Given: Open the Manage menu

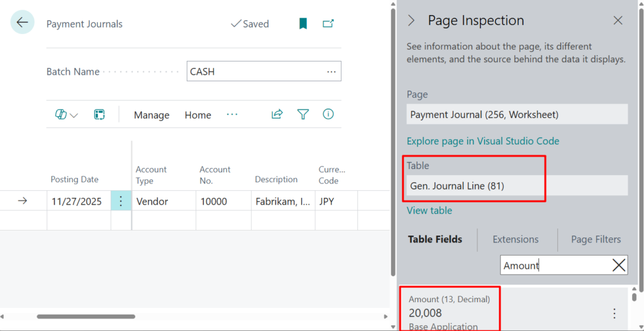Looking at the screenshot, I should (152, 115).
